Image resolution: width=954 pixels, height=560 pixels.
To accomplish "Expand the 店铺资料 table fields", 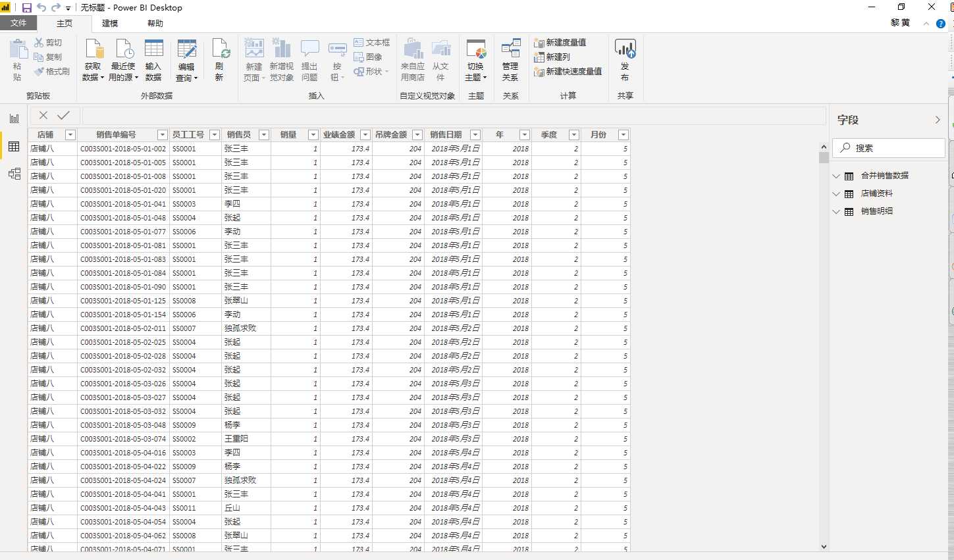I will tap(836, 193).
